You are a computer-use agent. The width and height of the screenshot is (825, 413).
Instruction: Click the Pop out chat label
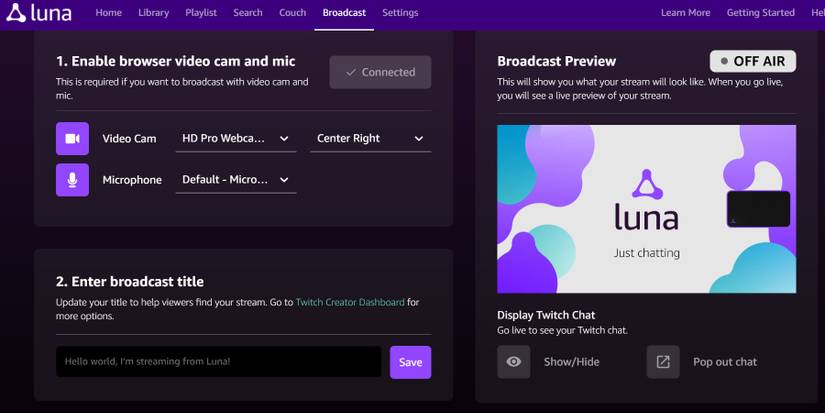(725, 362)
